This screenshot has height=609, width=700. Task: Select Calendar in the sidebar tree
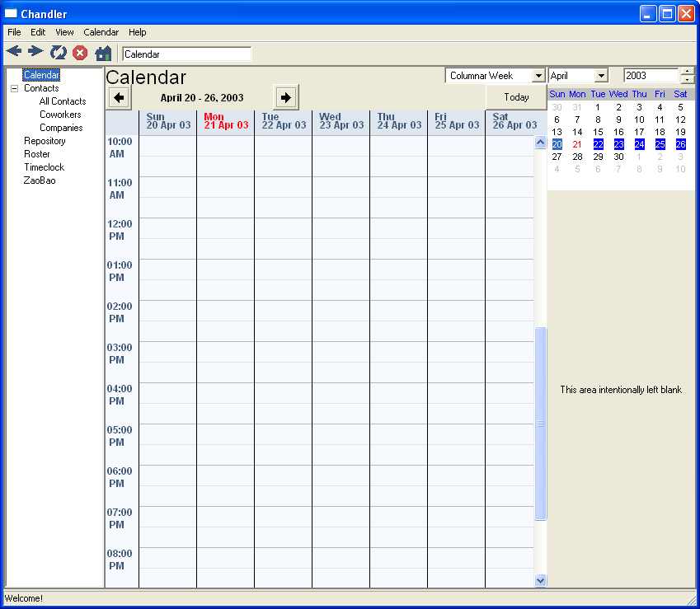[41, 74]
